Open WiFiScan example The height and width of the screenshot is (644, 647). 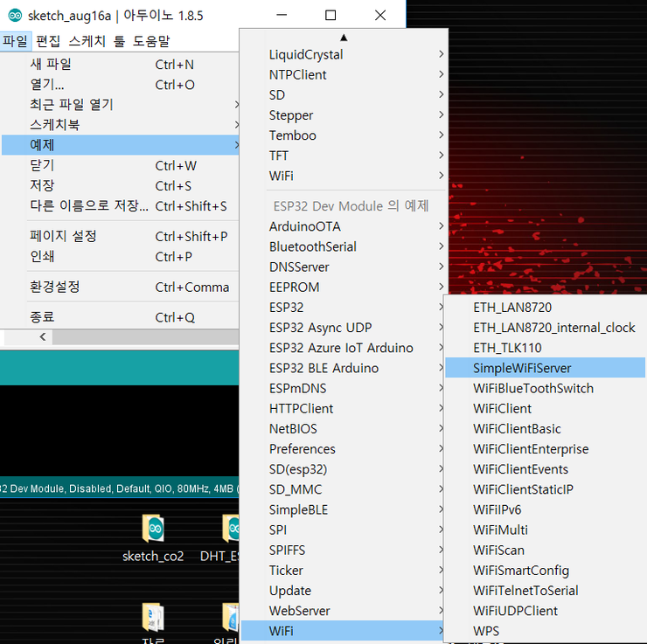coord(546,550)
